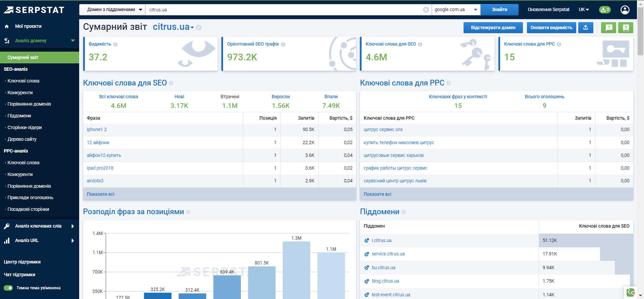Click info icon next to Сумарний звіт title
Screen dimensions: 644x299
pos(199,27)
